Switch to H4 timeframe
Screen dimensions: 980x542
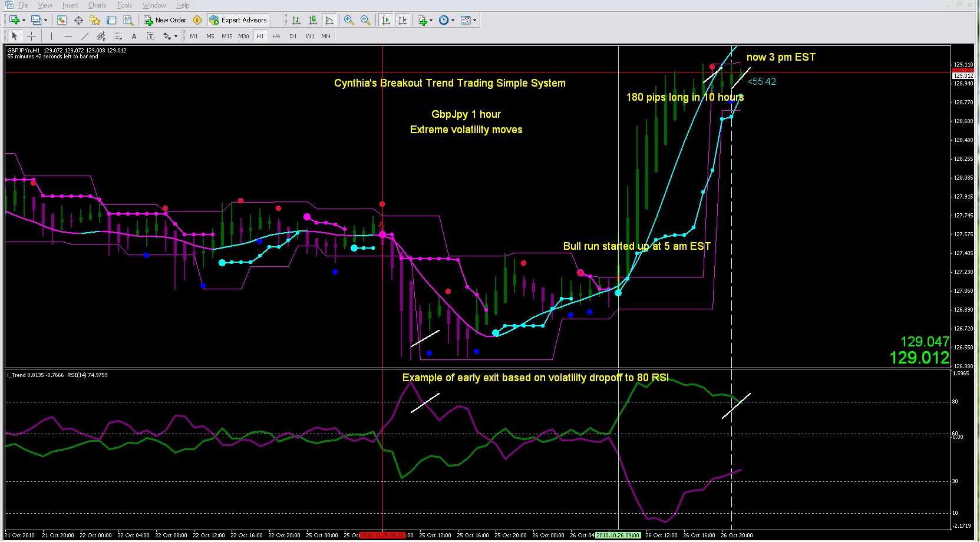tap(276, 36)
